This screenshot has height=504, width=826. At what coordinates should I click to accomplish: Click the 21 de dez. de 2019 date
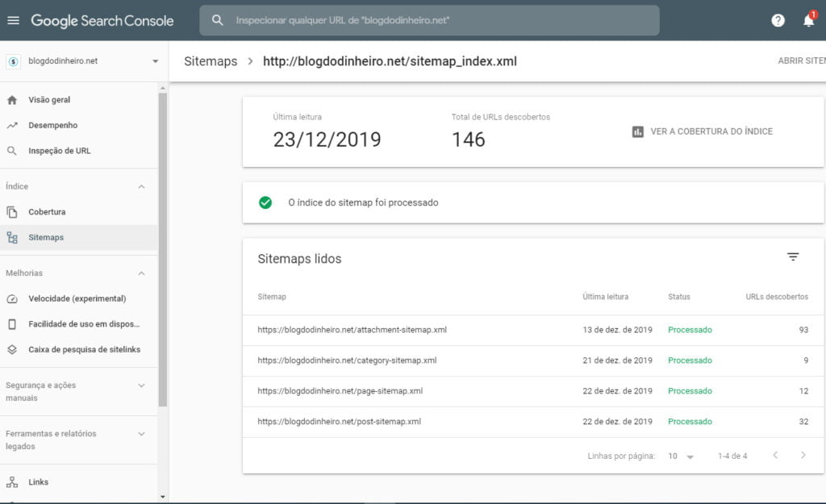(x=617, y=360)
